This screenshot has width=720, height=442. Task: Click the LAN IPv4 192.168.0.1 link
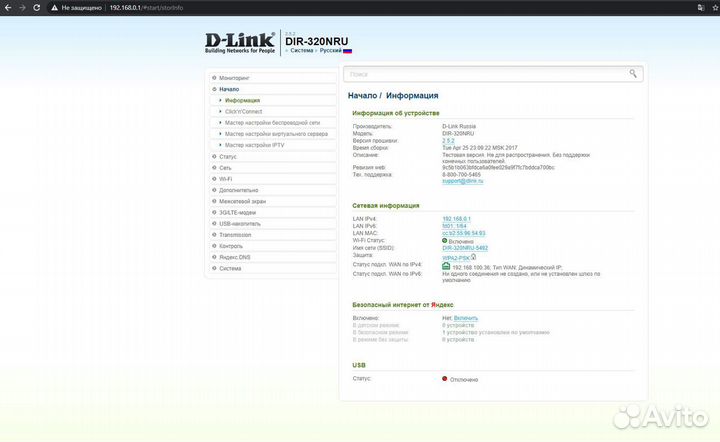[x=456, y=219]
